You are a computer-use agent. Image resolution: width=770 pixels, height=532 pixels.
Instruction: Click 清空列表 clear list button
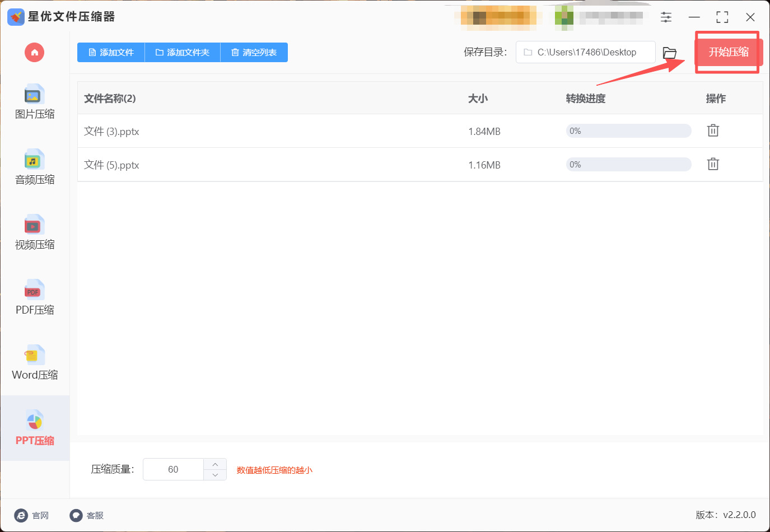(x=254, y=53)
